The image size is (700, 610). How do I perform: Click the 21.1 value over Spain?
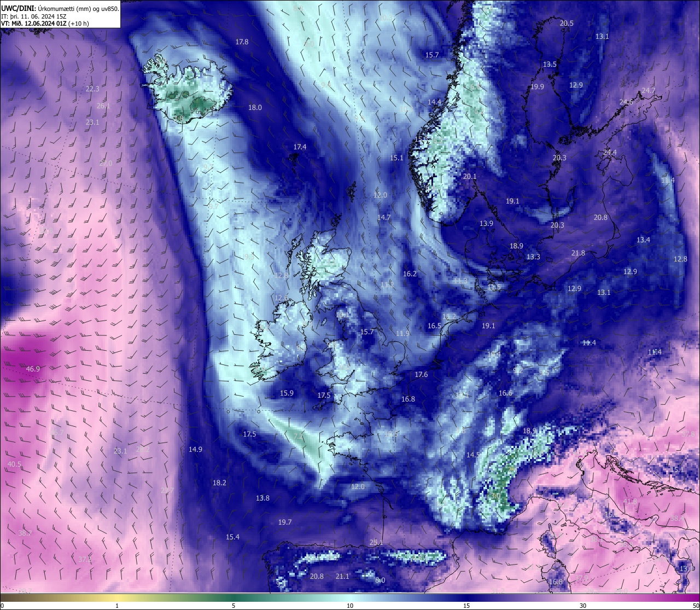coord(342,577)
